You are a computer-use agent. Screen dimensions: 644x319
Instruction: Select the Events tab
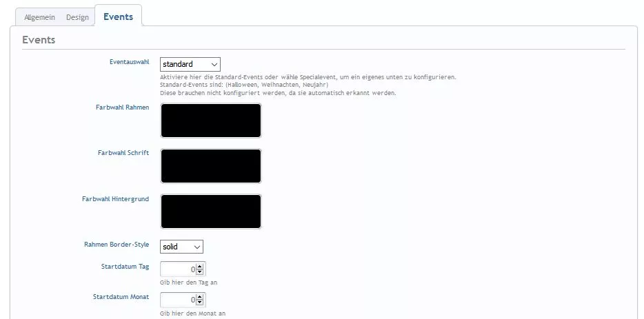point(119,17)
